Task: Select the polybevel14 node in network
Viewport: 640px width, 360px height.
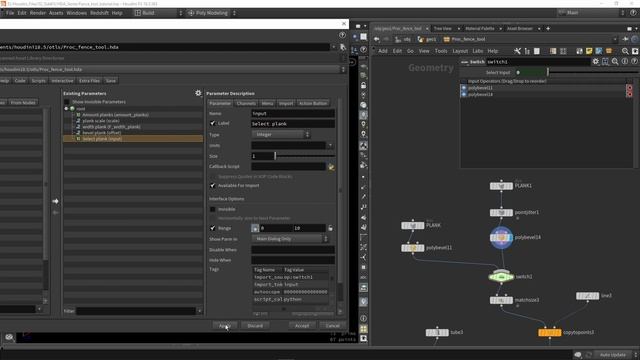Action: (501, 237)
